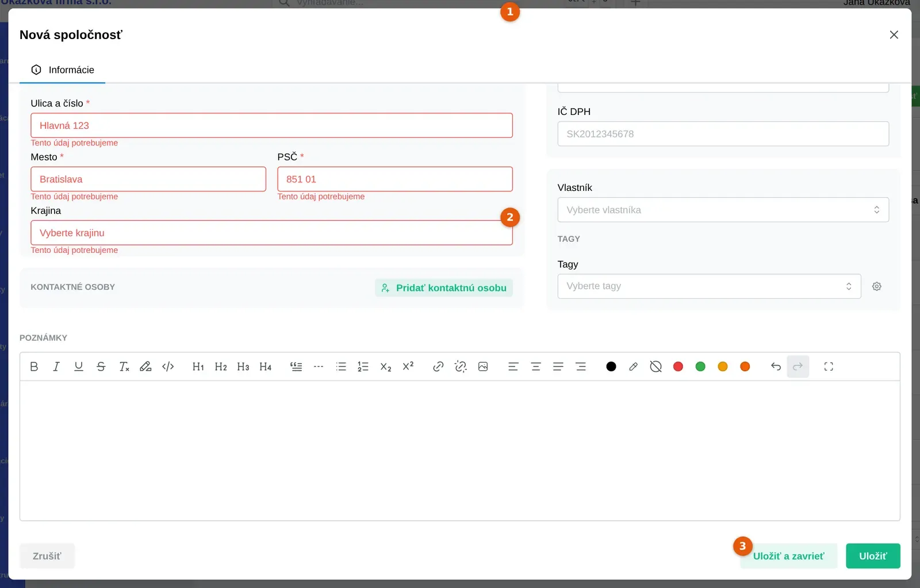
Task: Insert a hyperlink with link icon
Action: pos(438,367)
